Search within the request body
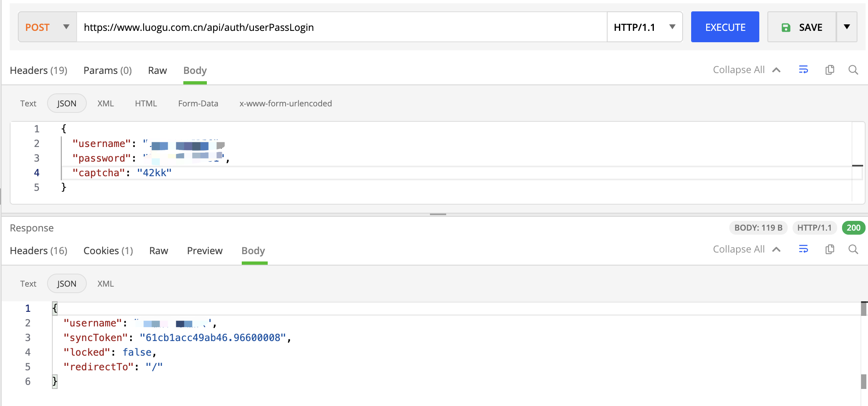This screenshot has width=868, height=406. [853, 70]
